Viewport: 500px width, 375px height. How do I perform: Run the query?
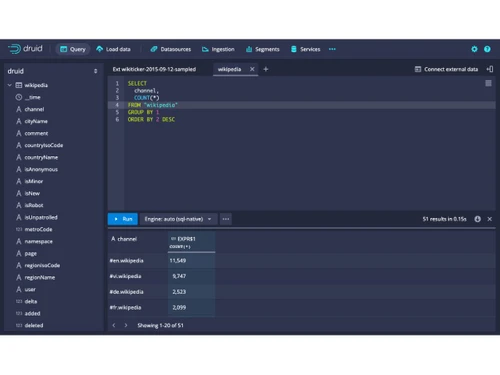point(123,219)
